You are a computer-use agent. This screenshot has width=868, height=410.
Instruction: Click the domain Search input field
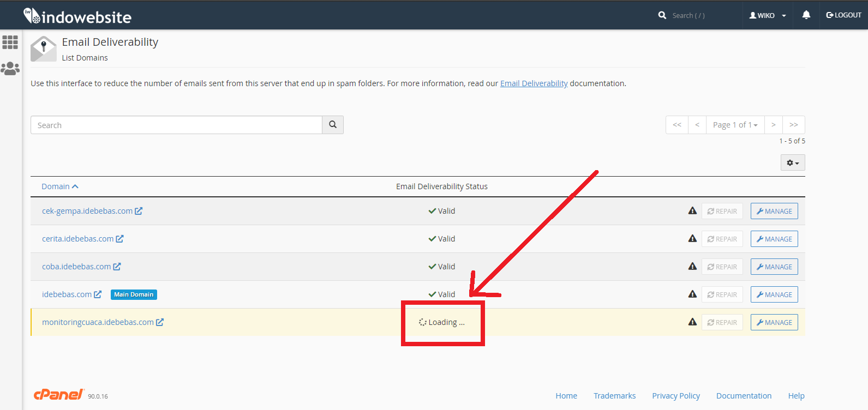[x=176, y=125]
